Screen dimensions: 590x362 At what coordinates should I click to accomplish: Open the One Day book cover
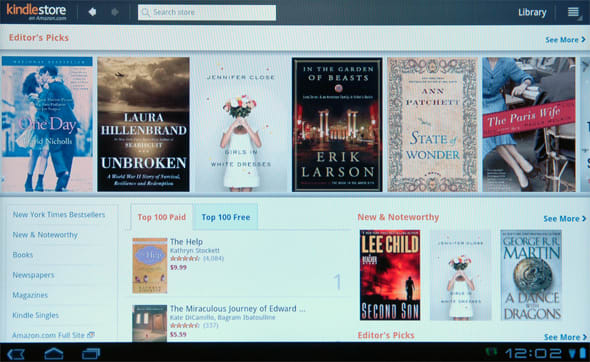tap(47, 124)
